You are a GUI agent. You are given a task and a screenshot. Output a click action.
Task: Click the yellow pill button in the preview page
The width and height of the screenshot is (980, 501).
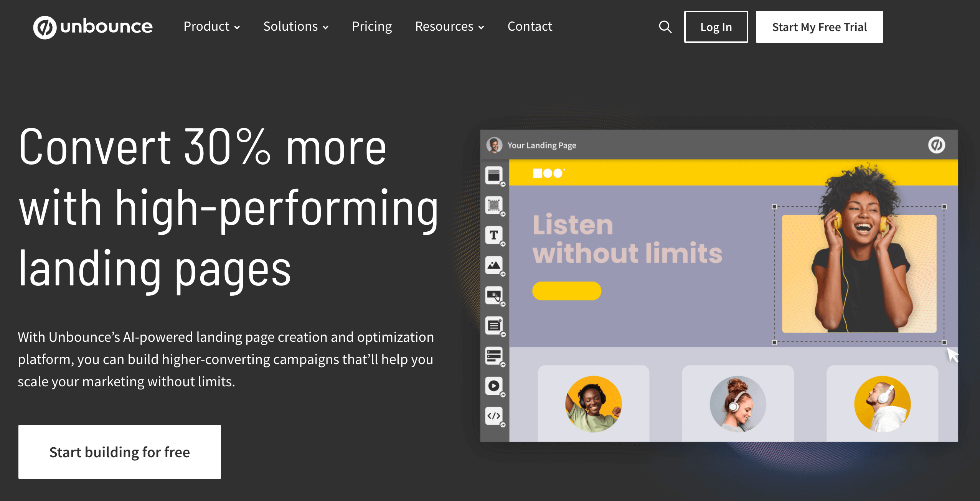[x=567, y=291]
